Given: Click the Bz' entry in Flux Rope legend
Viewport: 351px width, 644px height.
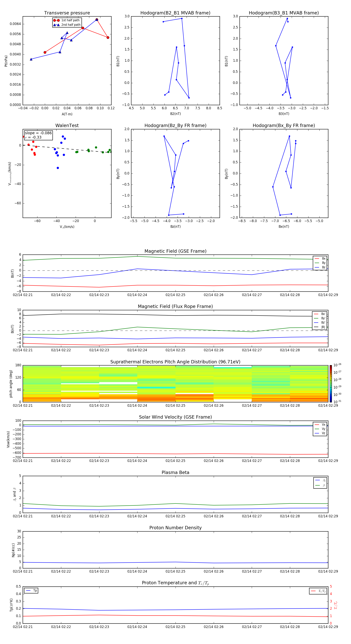Looking at the screenshot, I should (x=320, y=323).
